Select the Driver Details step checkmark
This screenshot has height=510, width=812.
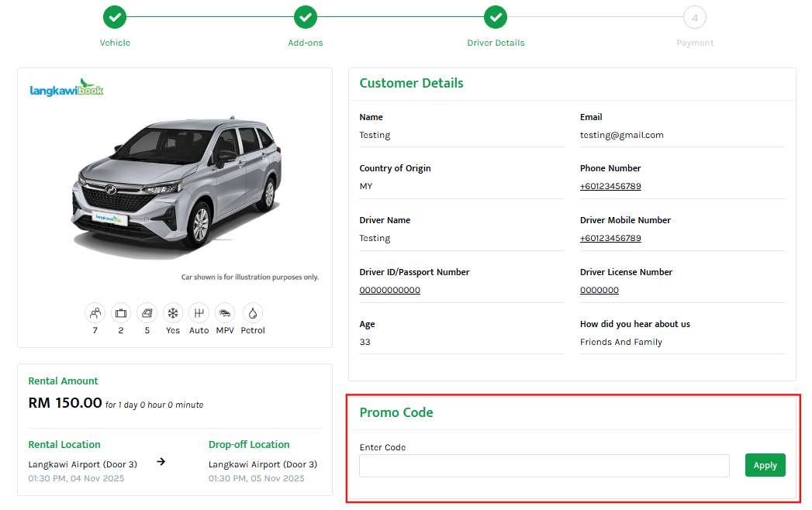tap(496, 17)
